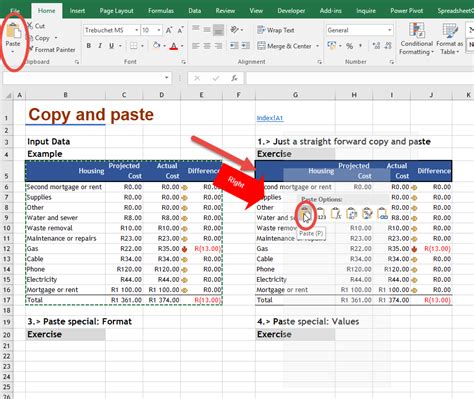This screenshot has height=399, width=474.
Task: Click the Orientation text-angle icon
Action: (x=235, y=30)
